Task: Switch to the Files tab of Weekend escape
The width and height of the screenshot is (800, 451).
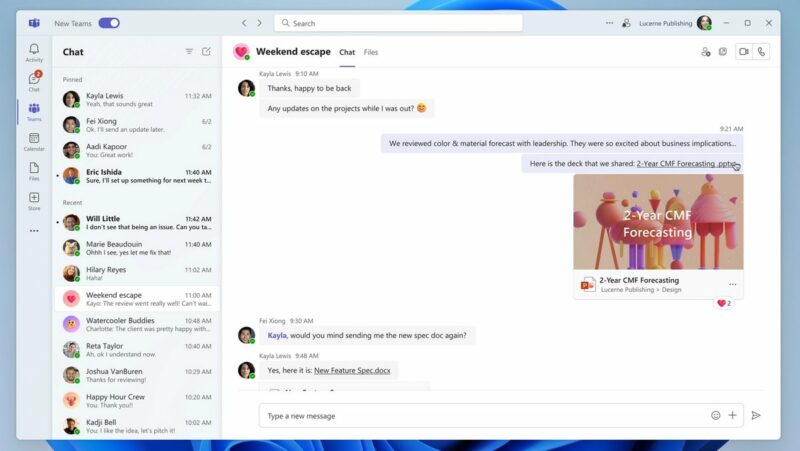Action: click(371, 52)
